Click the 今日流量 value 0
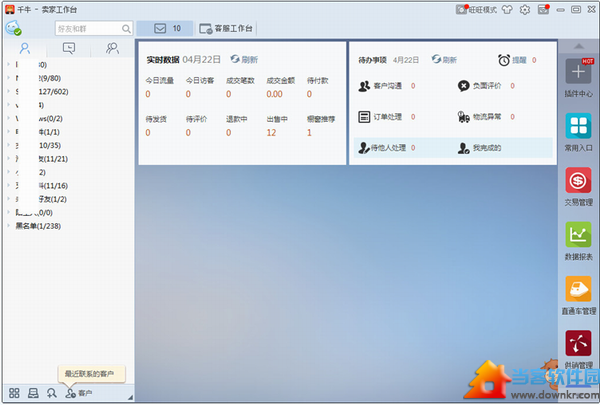Screen dimensions: 600x405 tap(148, 94)
